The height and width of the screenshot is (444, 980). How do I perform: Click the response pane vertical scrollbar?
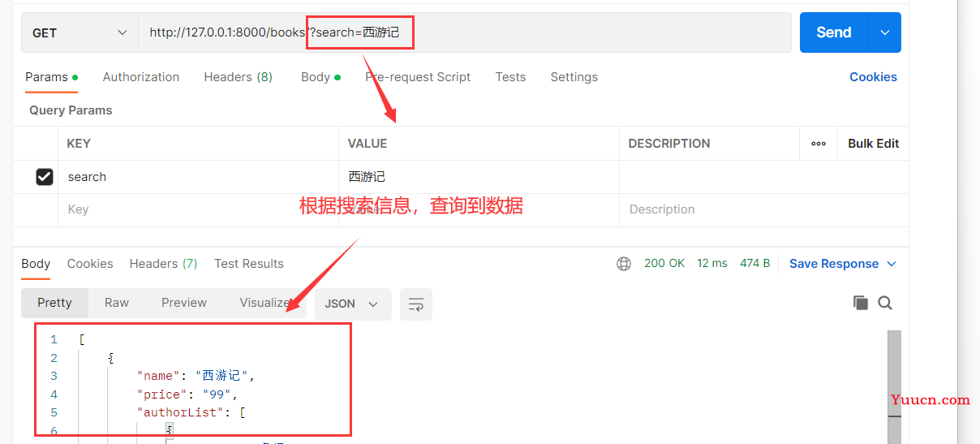pyautogui.click(x=894, y=386)
